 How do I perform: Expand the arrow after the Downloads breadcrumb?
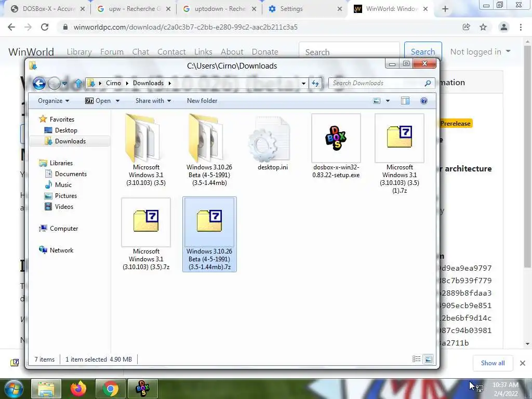coord(170,83)
